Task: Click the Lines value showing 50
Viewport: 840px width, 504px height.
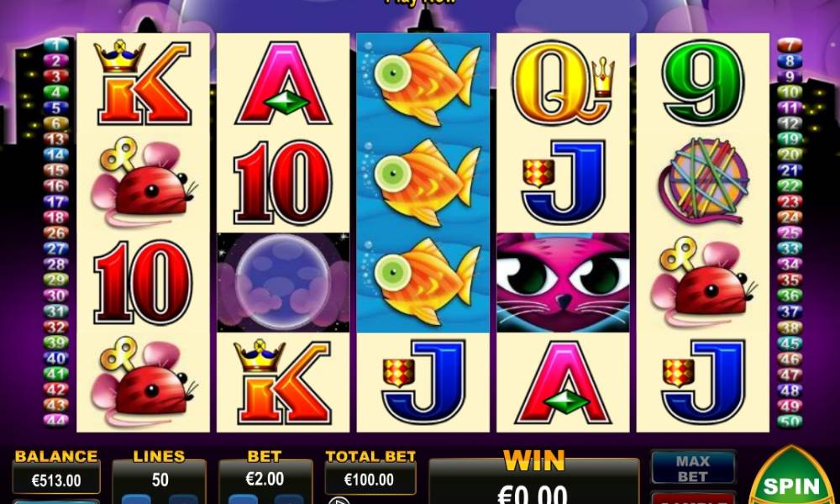Action: [x=159, y=480]
